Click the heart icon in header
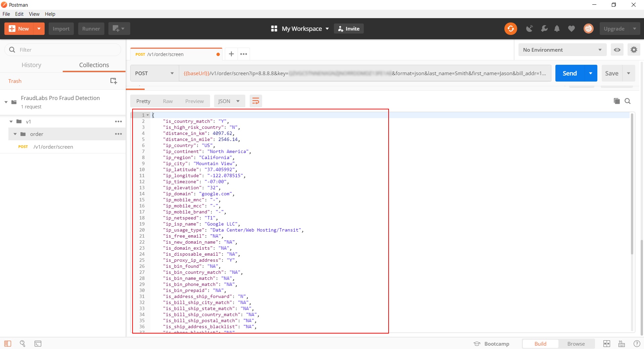Screen dimensions: 644x349 click(x=572, y=29)
